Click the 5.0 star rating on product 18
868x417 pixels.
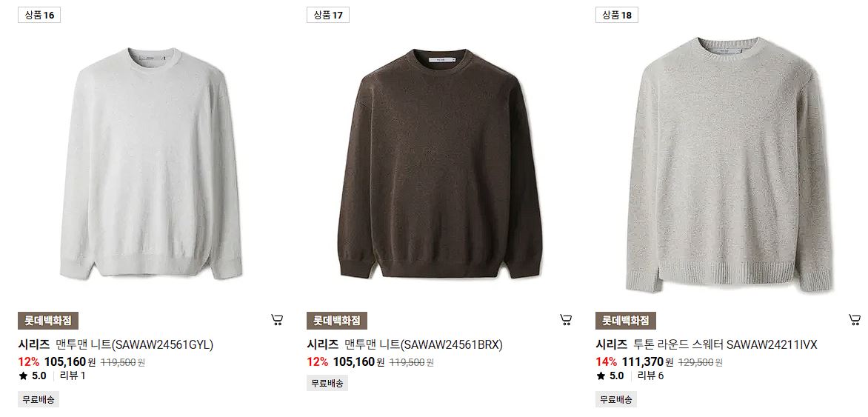pos(610,376)
